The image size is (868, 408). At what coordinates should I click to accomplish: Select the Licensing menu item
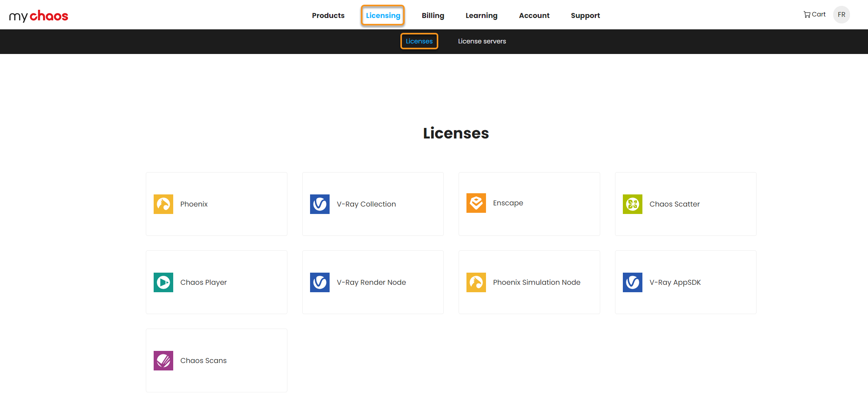tap(383, 16)
